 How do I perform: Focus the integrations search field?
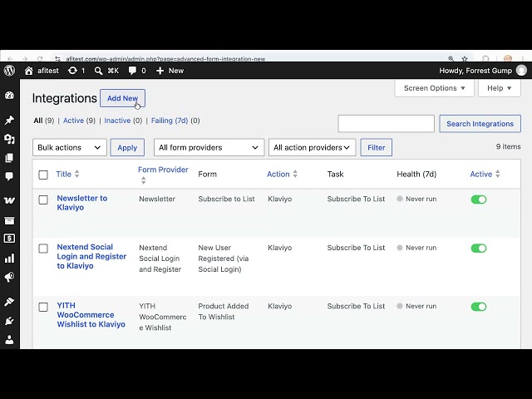[386, 124]
